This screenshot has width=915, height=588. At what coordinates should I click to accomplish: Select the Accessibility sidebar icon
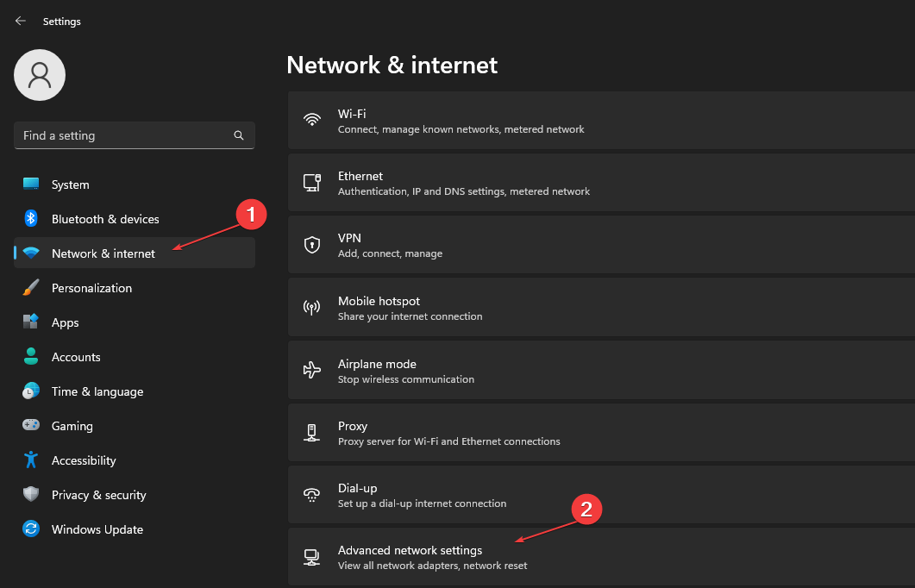(x=31, y=460)
